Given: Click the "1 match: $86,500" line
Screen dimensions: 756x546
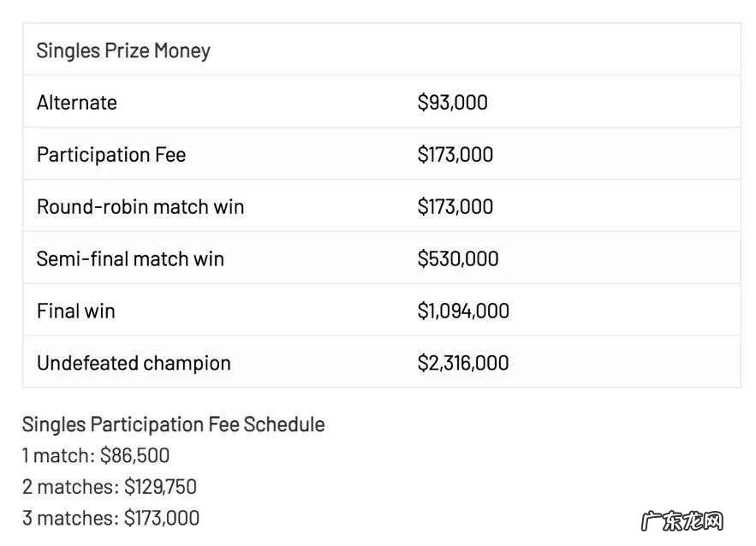Looking at the screenshot, I should click(96, 455).
